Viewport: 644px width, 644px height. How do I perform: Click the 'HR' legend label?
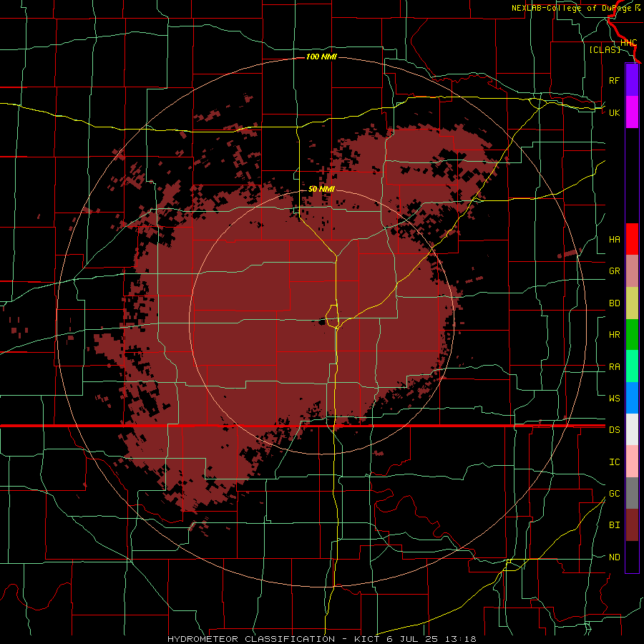tap(614, 335)
